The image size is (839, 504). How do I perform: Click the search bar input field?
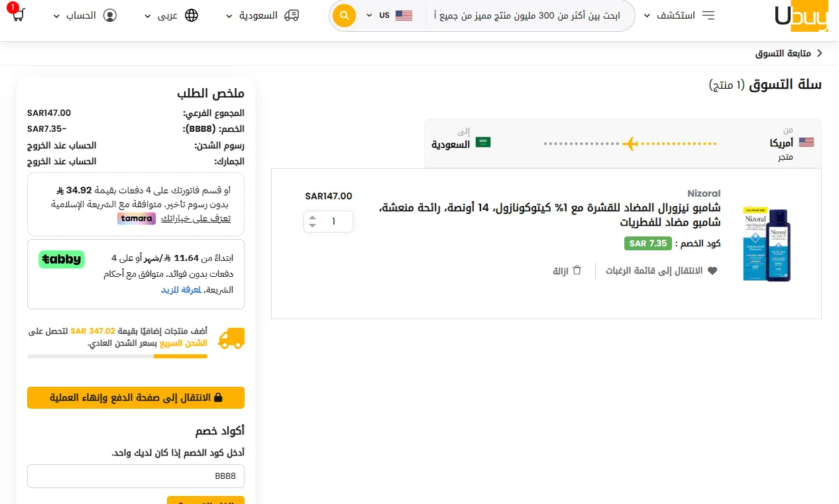tap(528, 15)
